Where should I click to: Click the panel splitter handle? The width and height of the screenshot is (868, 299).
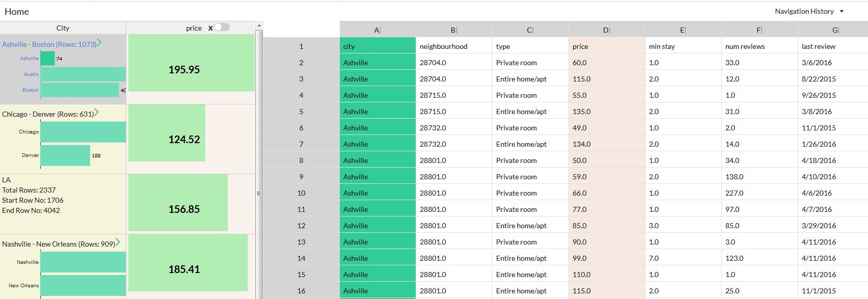[x=259, y=194]
